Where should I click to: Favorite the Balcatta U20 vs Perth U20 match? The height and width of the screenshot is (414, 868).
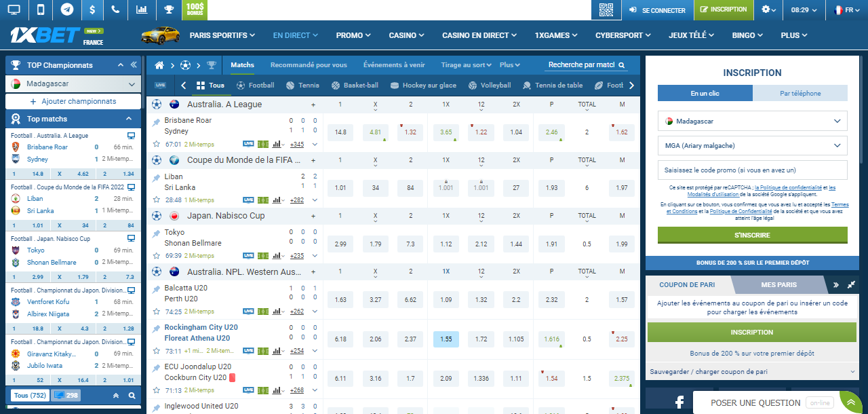157,312
